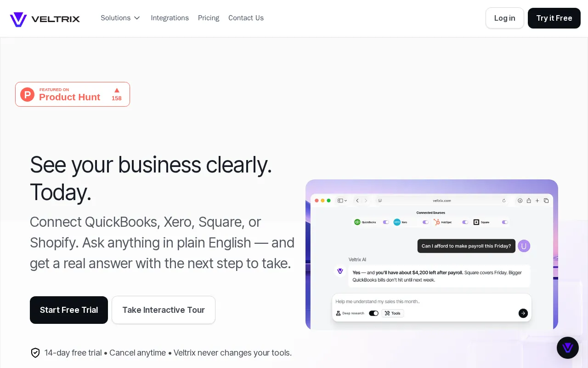Click the 'See your business clearly.' headline
The height and width of the screenshot is (368, 588).
151,165
